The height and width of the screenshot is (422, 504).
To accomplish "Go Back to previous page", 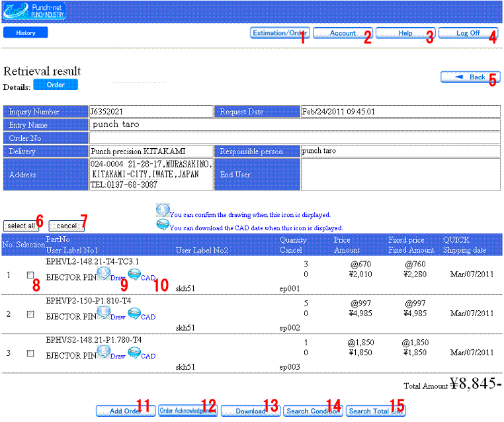I will (470, 77).
